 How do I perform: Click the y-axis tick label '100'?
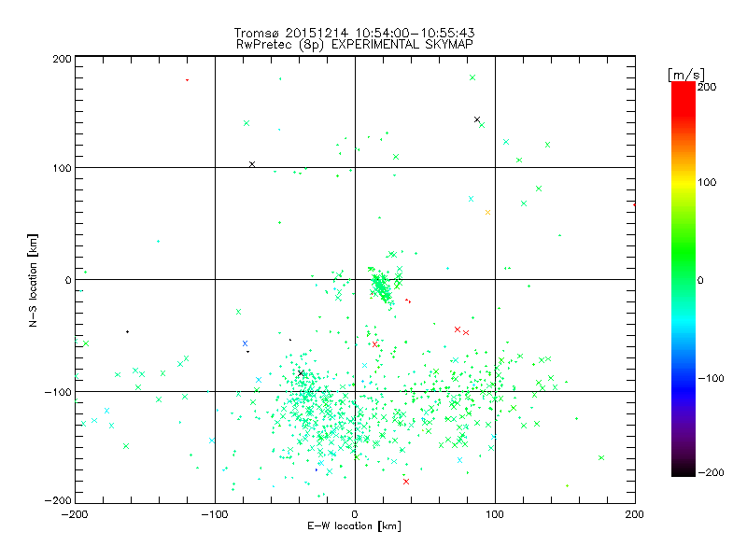pos(62,168)
